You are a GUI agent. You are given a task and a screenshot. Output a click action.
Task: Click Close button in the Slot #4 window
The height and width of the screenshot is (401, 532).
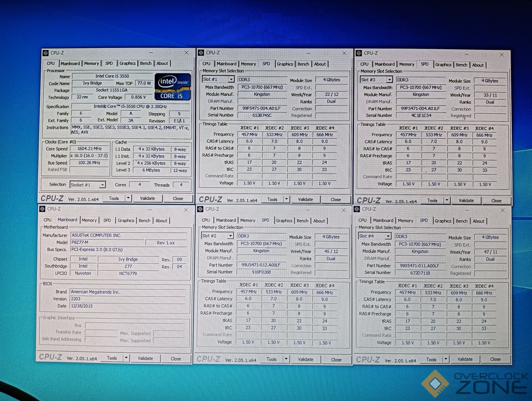495,359
